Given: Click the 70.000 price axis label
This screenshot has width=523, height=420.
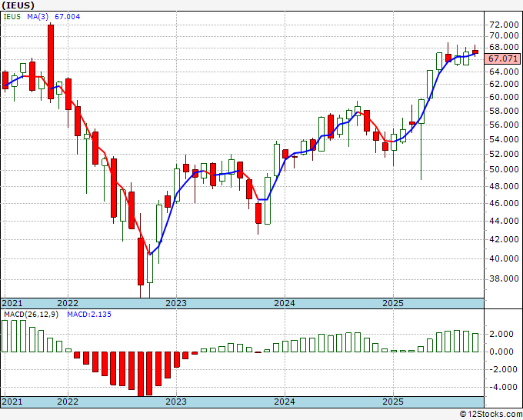Looking at the screenshot, I should point(504,35).
